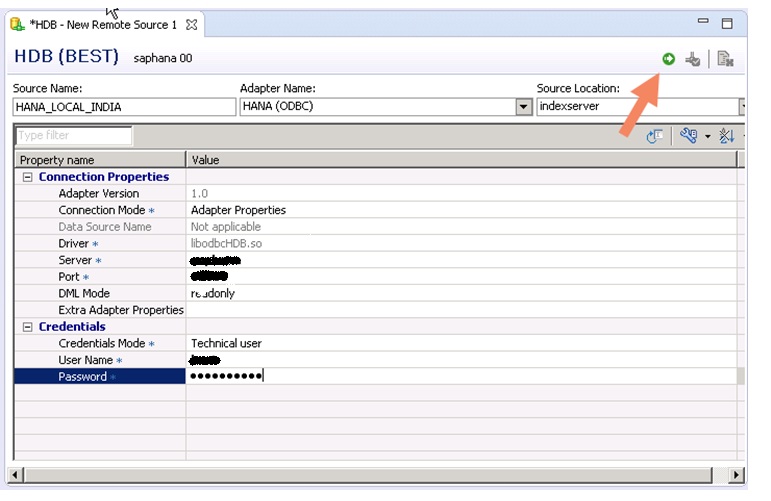Click the Connection Mode value Adapter Properties
771x501 pixels.
point(238,210)
